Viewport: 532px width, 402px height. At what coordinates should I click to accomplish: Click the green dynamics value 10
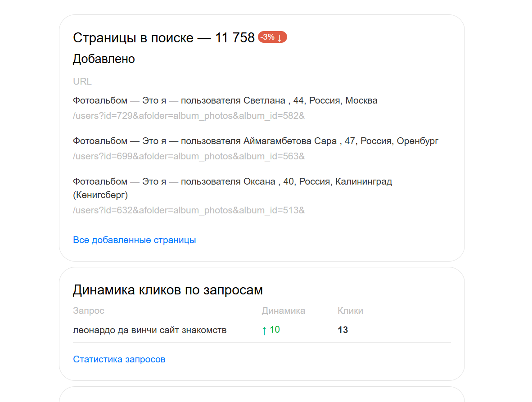pos(275,330)
